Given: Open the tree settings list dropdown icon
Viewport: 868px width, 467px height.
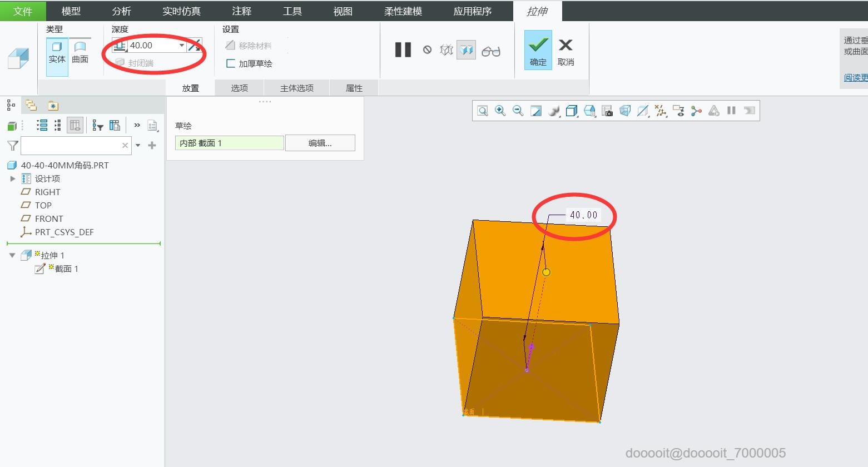Looking at the screenshot, I should (153, 126).
